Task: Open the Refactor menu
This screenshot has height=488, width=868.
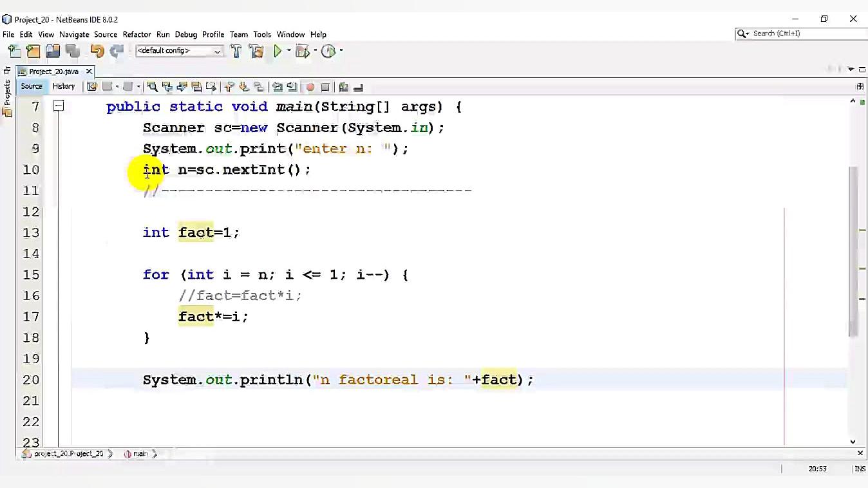Action: click(137, 35)
